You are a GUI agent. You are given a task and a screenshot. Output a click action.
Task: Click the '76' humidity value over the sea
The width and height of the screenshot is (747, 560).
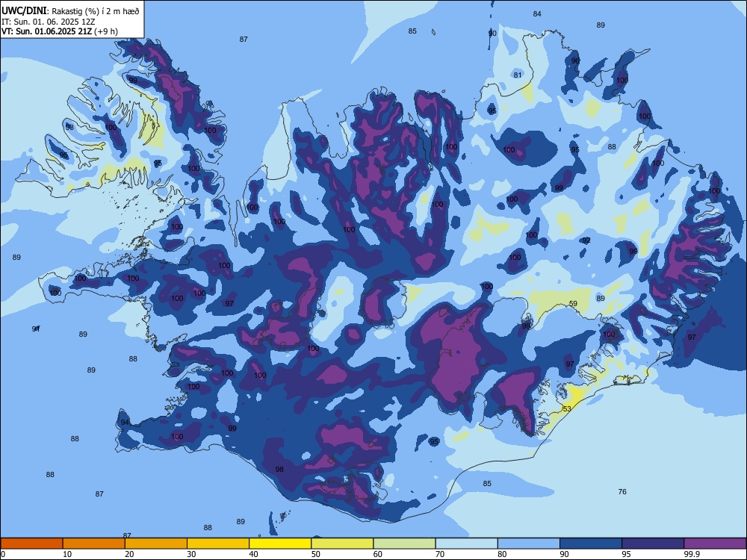[x=622, y=491]
